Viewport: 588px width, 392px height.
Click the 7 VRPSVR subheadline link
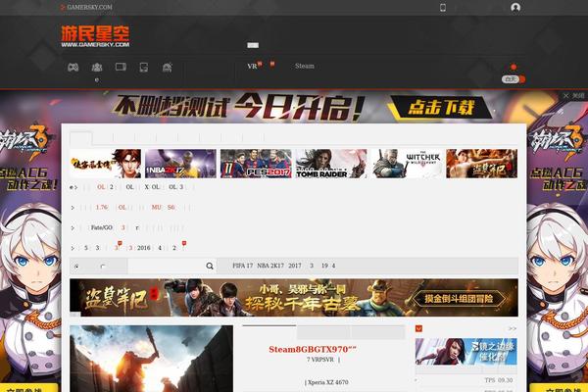click(320, 360)
